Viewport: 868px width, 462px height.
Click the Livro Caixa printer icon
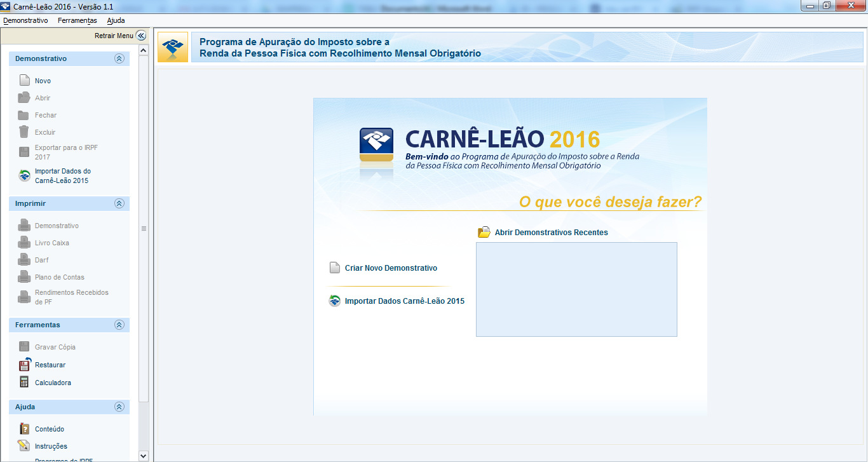[24, 243]
